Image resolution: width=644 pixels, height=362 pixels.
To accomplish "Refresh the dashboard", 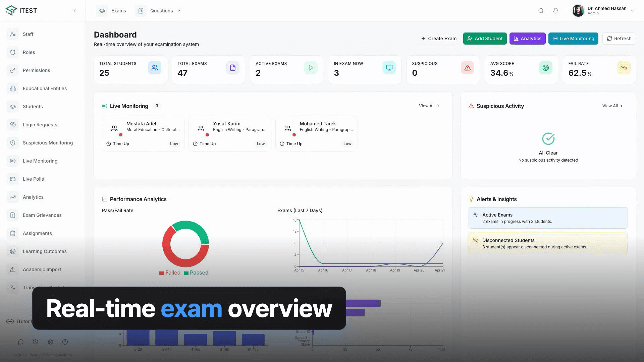I will (619, 39).
